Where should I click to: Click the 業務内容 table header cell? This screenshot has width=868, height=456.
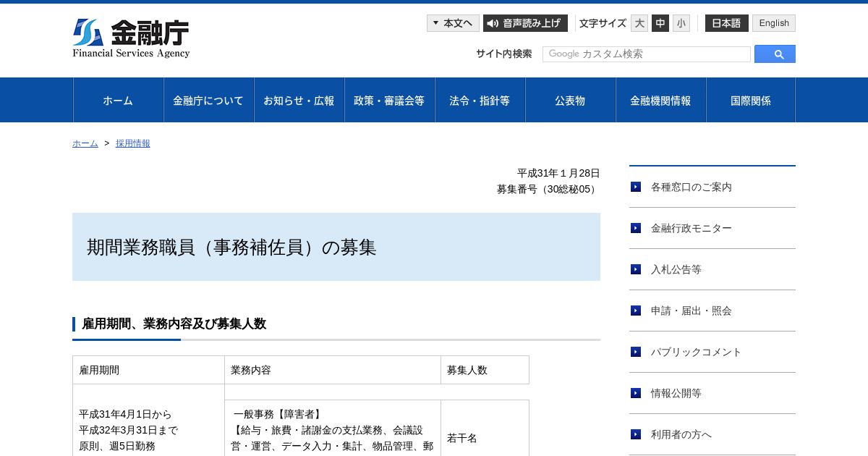click(333, 370)
